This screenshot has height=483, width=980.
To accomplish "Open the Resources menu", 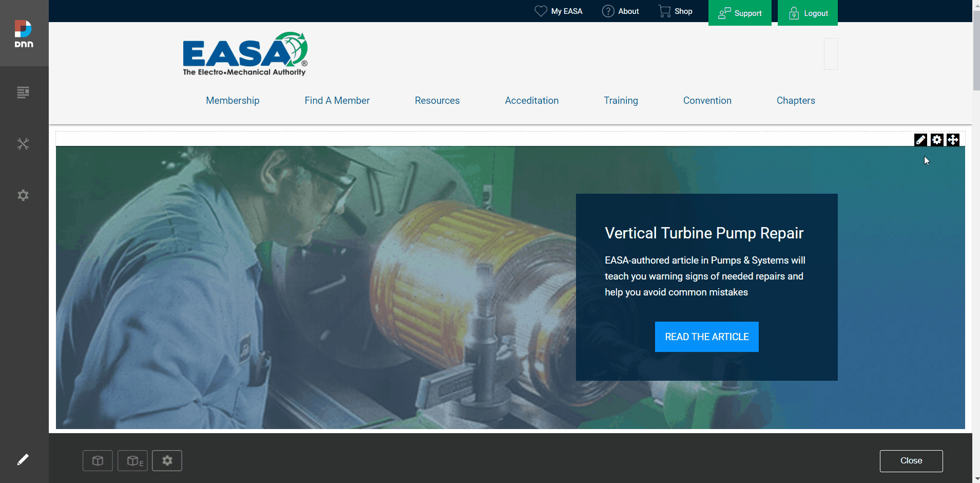I will point(437,101).
